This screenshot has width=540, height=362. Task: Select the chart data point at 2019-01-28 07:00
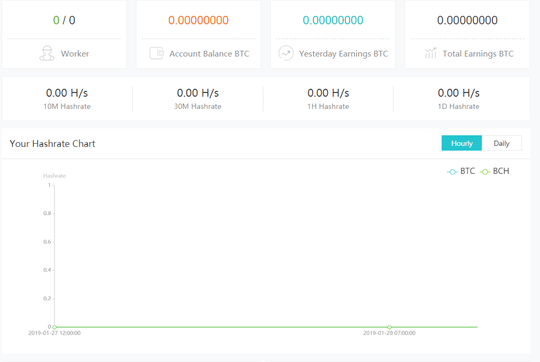click(389, 327)
